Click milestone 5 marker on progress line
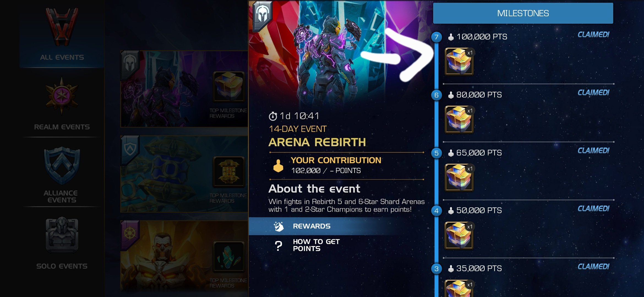644x297 pixels. tap(436, 153)
